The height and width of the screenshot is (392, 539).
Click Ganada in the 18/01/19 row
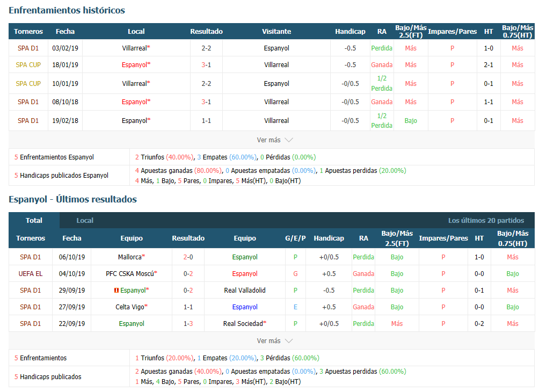pos(382,64)
